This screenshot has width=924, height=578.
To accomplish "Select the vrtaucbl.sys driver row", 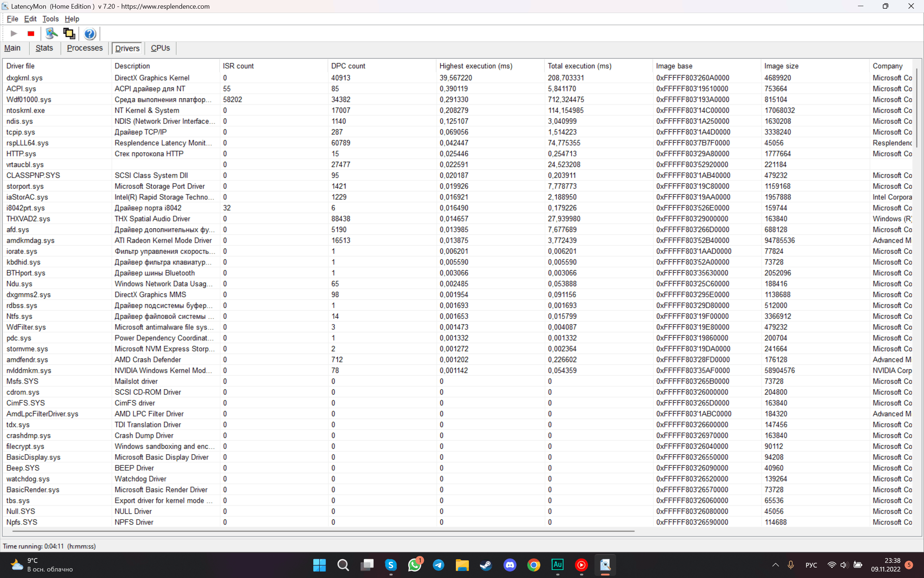I will (458, 164).
